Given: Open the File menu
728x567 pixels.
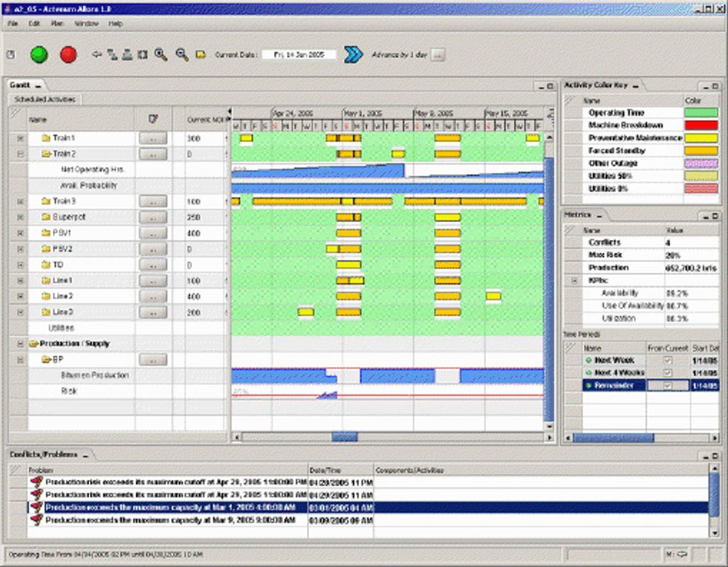Looking at the screenshot, I should pyautogui.click(x=13, y=23).
